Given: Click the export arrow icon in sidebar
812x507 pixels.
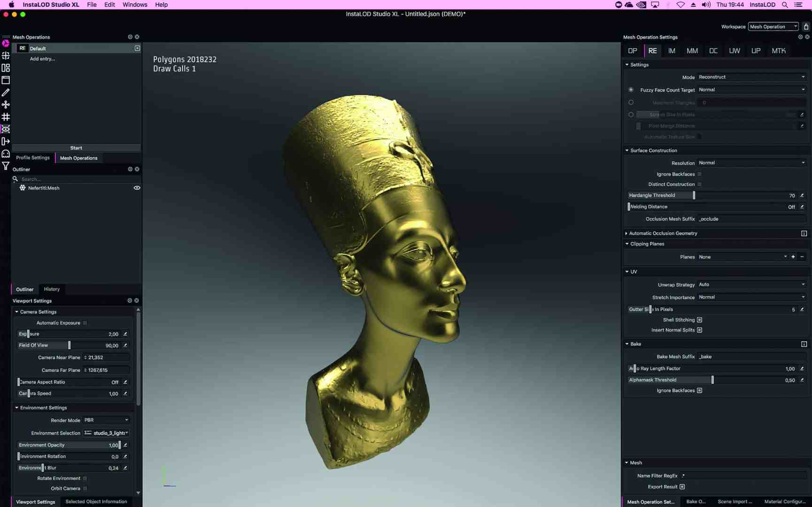Looking at the screenshot, I should pos(6,141).
